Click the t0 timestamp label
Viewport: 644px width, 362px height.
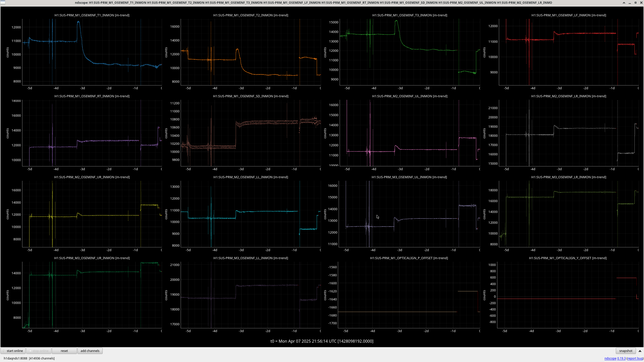pos(322,341)
